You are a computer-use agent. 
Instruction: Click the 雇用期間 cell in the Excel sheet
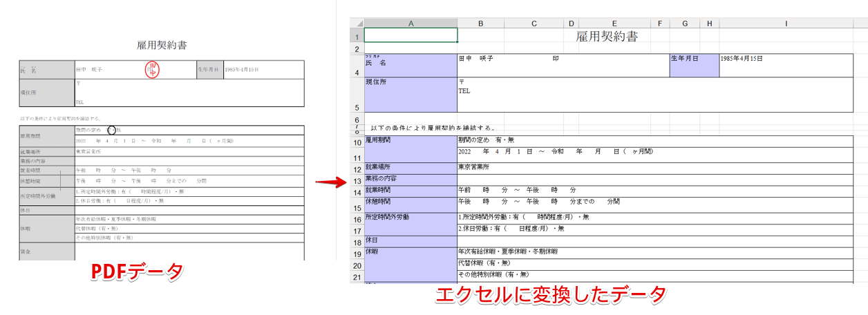click(411, 149)
